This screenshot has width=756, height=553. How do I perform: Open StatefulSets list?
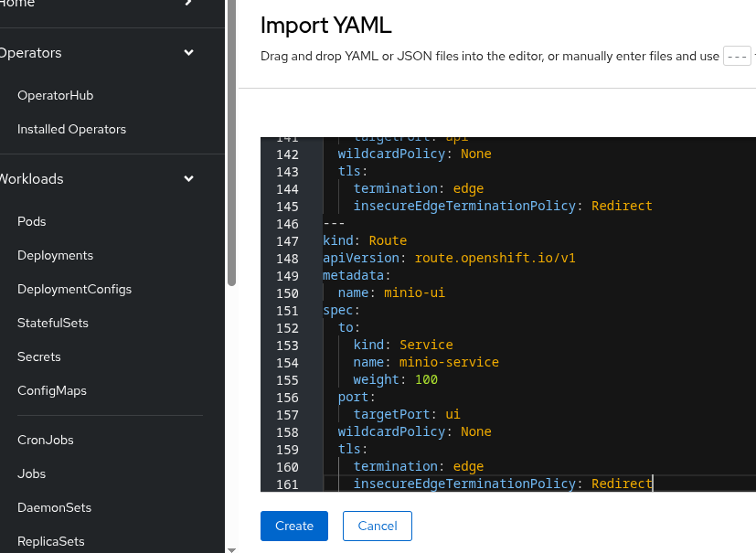click(x=53, y=323)
